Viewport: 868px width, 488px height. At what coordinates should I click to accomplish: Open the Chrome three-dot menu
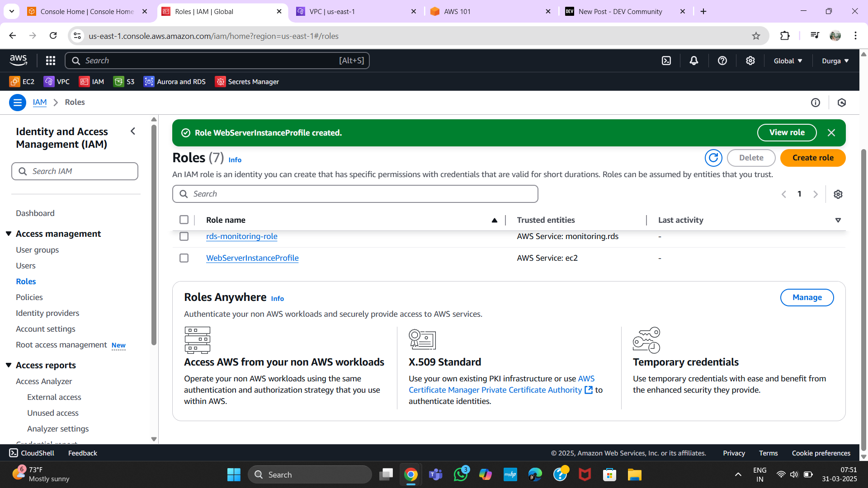[855, 36]
